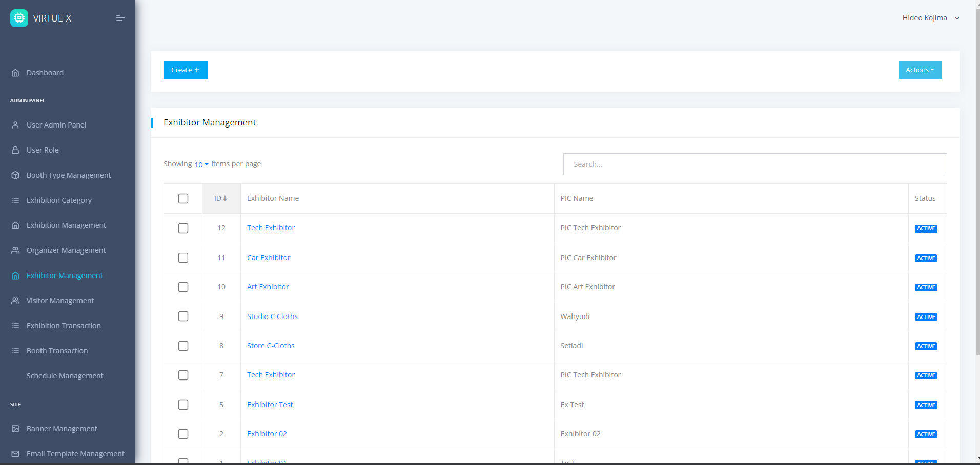
Task: Go to Exhibition Transaction menu item
Action: pos(64,326)
